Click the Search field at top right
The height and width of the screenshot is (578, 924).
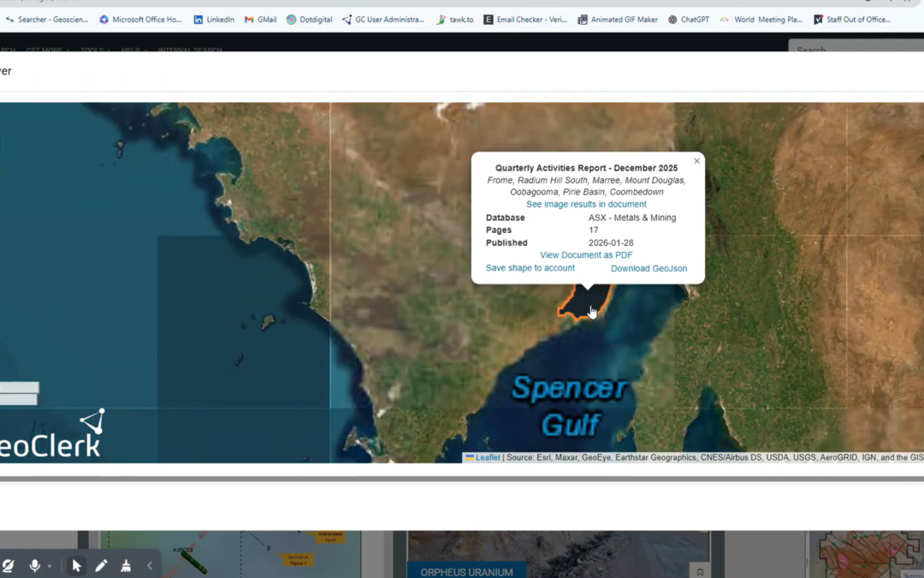[x=856, y=50]
